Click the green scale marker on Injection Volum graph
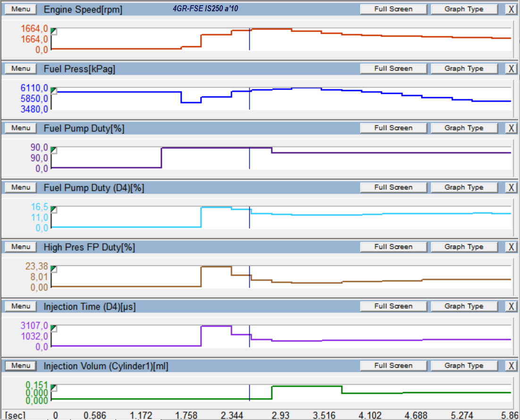Screen dimensions: 520x420 pyautogui.click(x=54, y=387)
